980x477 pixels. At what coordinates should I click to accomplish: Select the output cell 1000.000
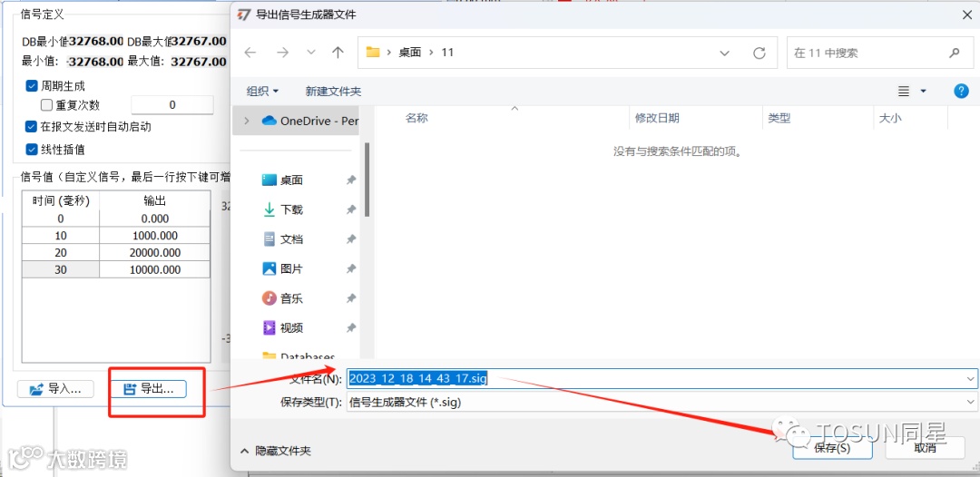point(154,236)
